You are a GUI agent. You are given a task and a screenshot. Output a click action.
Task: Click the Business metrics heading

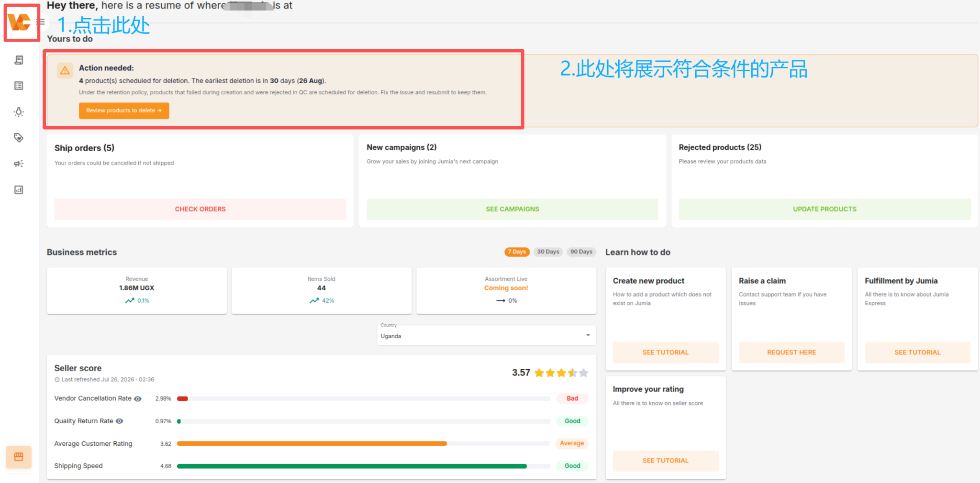(x=82, y=252)
